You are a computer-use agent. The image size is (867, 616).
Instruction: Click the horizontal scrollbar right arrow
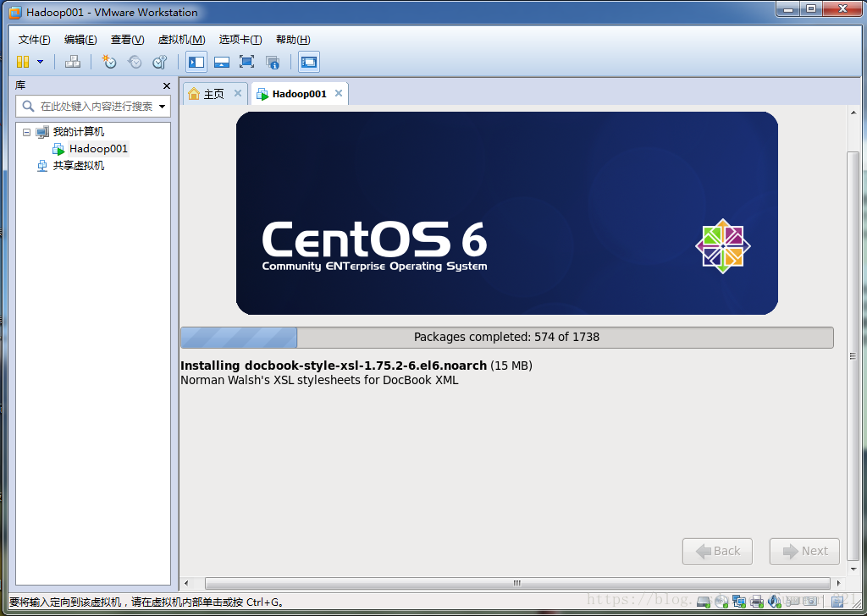[838, 583]
